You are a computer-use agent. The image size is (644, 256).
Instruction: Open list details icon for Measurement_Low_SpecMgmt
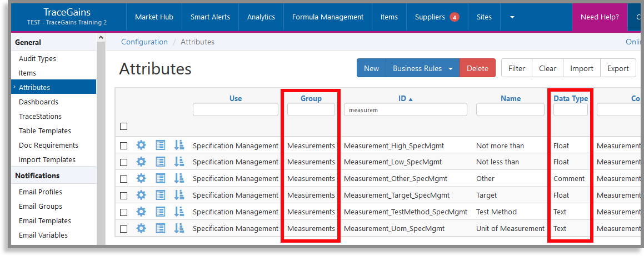pyautogui.click(x=160, y=162)
